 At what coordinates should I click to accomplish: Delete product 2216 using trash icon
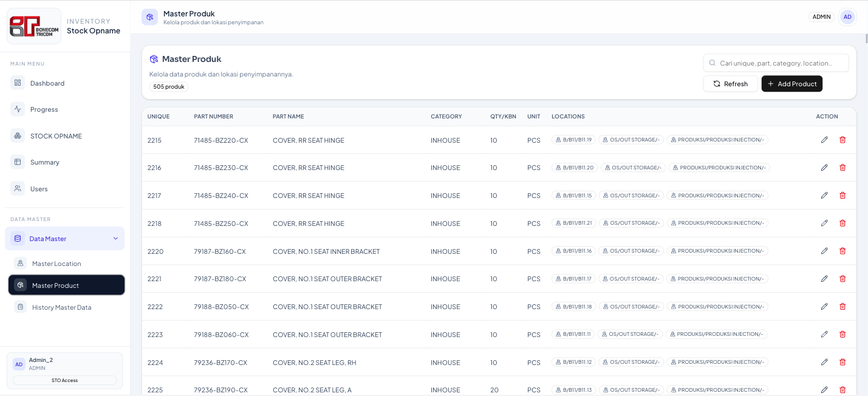[x=842, y=168]
